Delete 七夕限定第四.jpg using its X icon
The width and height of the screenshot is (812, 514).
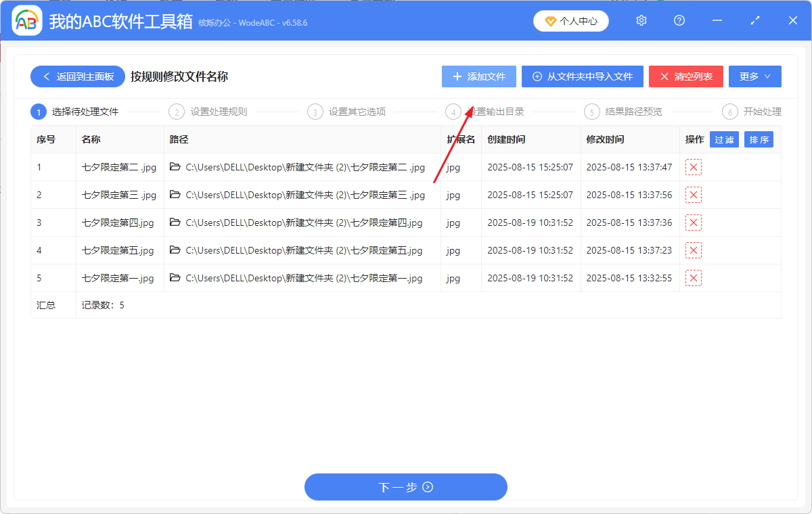click(x=693, y=223)
